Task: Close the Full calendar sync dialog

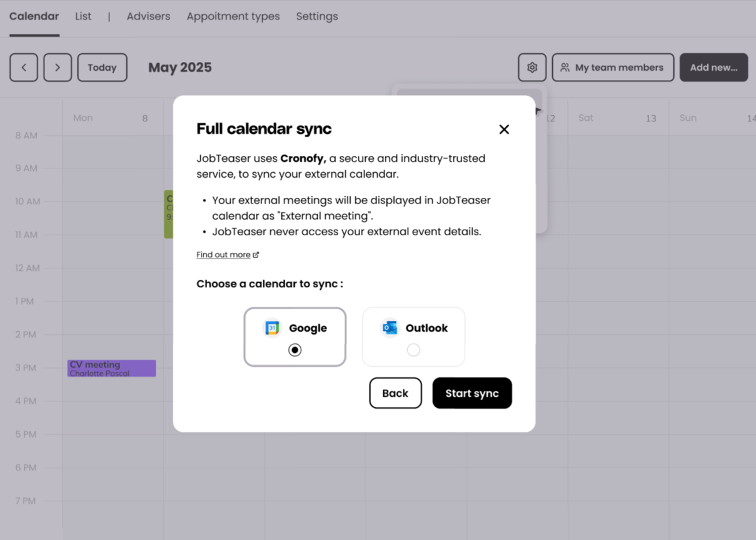Action: pos(504,130)
